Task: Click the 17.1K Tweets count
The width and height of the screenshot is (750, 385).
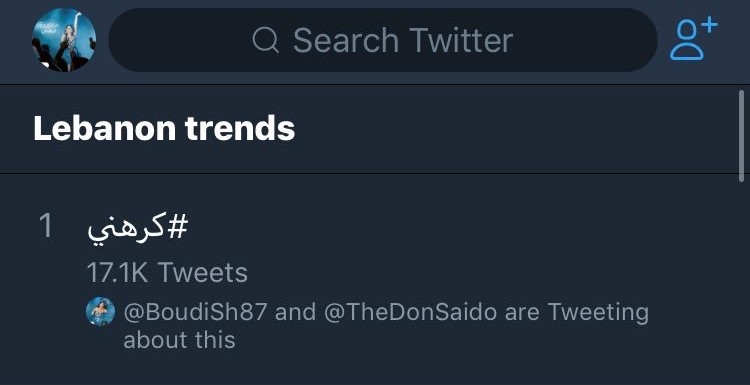Action: pos(167,273)
